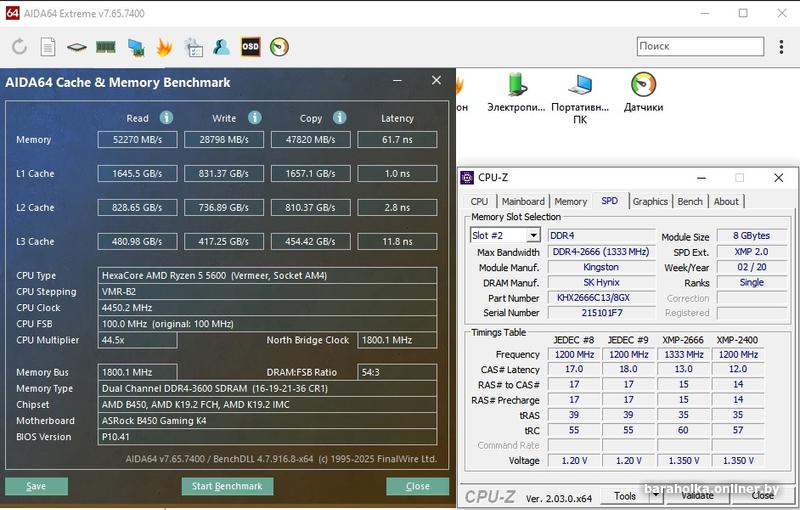
Task: Click the SPD Ext. XMP 2.0 field
Action: 752,252
